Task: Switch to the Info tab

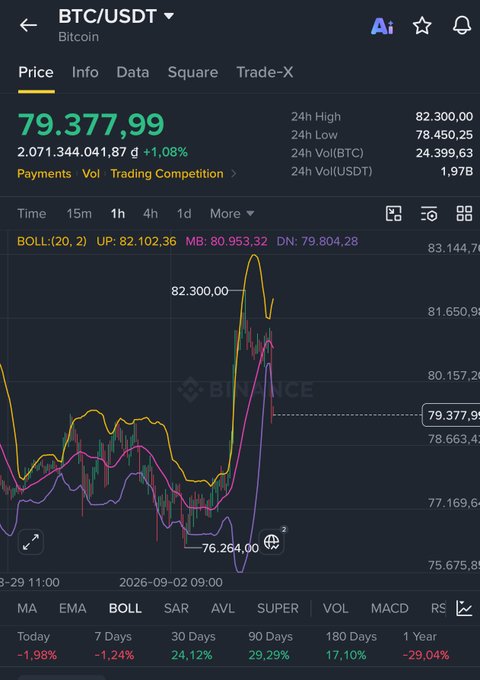Action: pyautogui.click(x=85, y=72)
